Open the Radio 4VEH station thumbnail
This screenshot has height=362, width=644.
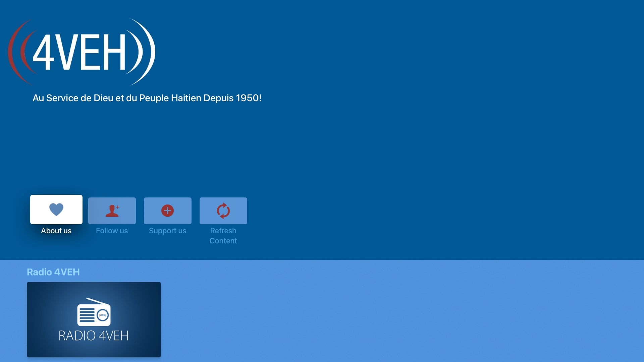click(x=94, y=319)
